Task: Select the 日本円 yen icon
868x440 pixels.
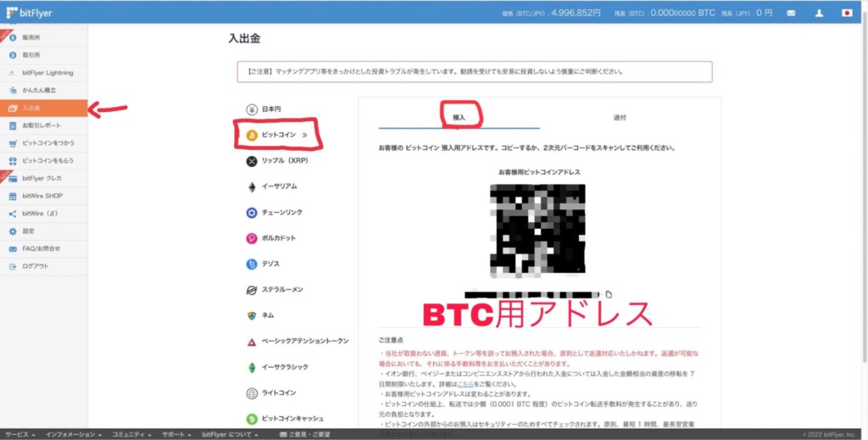Action: click(x=252, y=109)
